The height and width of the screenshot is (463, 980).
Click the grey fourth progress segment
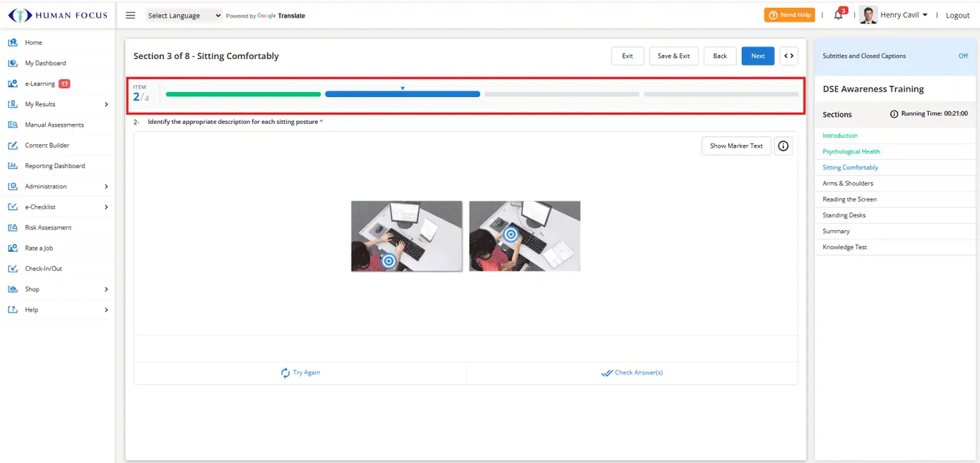[721, 94]
